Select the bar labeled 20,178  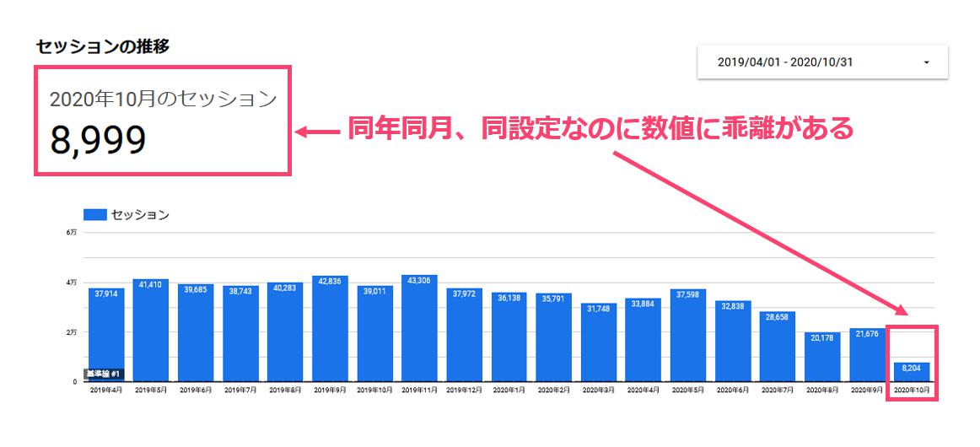(x=822, y=357)
